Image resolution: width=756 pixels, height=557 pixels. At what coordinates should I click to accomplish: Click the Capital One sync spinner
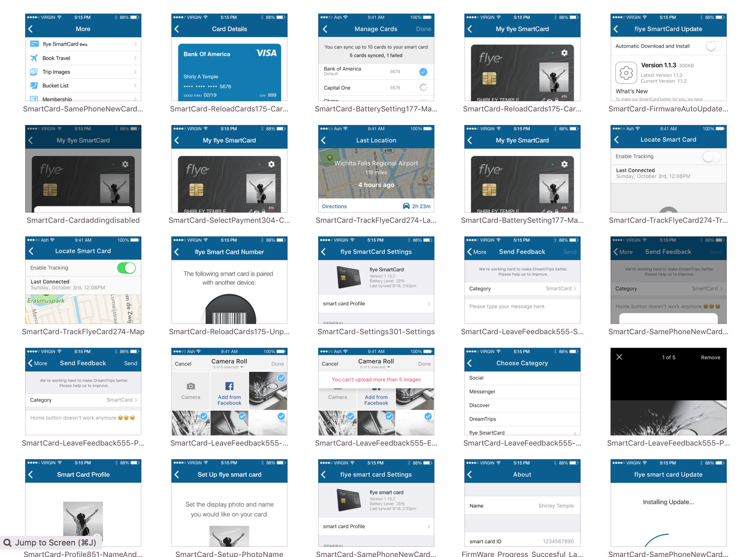(x=423, y=88)
